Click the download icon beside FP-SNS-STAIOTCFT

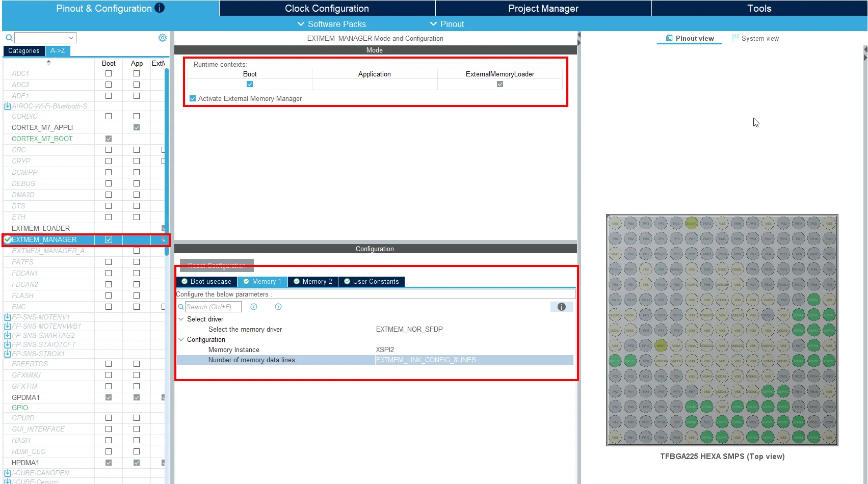tap(8, 344)
